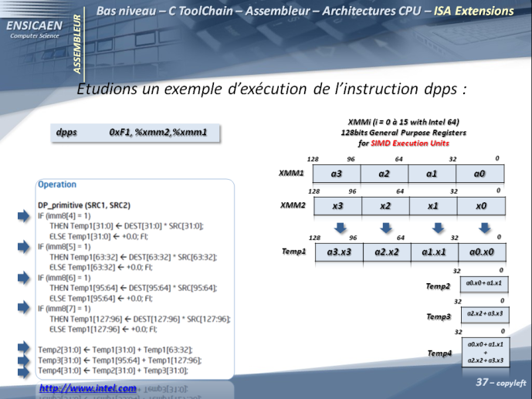Click the line 'IF (imm8[5] = 1)'

64,246
